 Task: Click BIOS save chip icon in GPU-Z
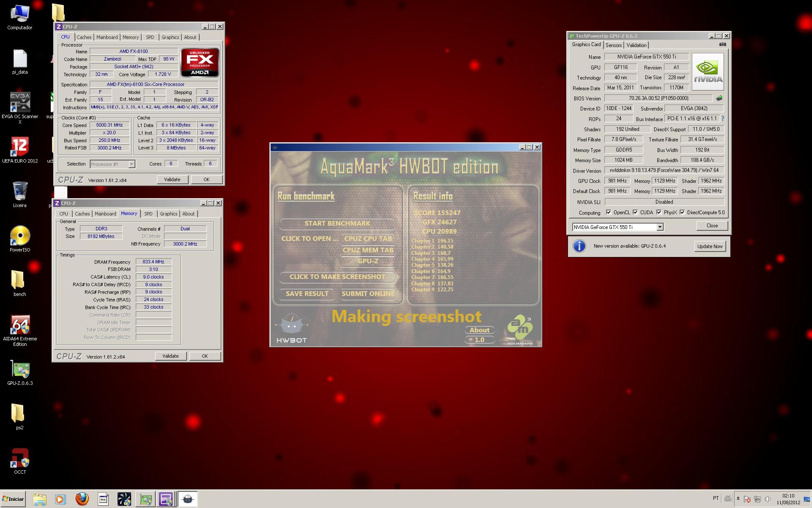[719, 98]
